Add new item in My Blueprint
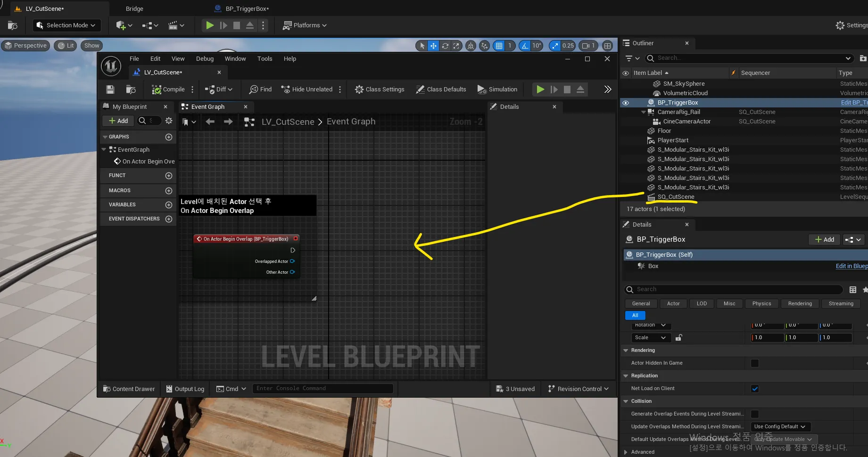The width and height of the screenshot is (868, 457). 118,121
